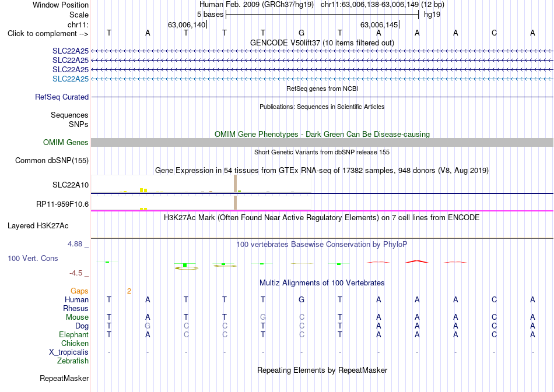Click the hg19 label beside scale bar
Screen dimensions: 554x392
coord(432,15)
